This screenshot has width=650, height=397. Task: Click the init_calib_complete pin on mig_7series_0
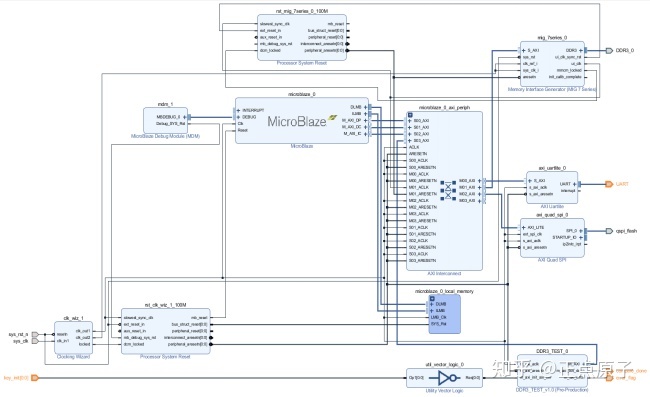tap(565, 77)
